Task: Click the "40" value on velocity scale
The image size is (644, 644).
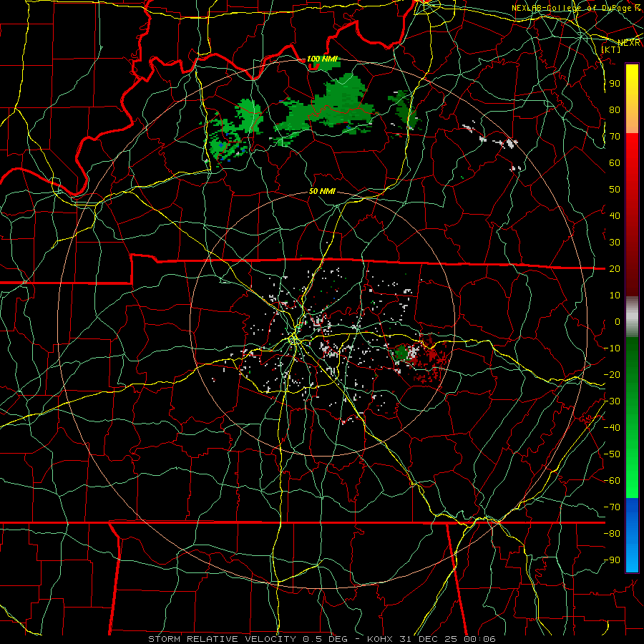Action: point(615,215)
